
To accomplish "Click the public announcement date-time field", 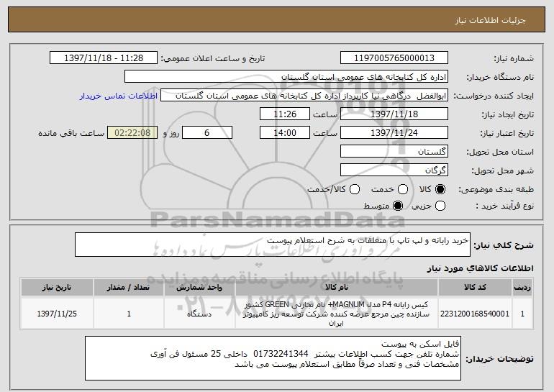I will click(x=104, y=58).
